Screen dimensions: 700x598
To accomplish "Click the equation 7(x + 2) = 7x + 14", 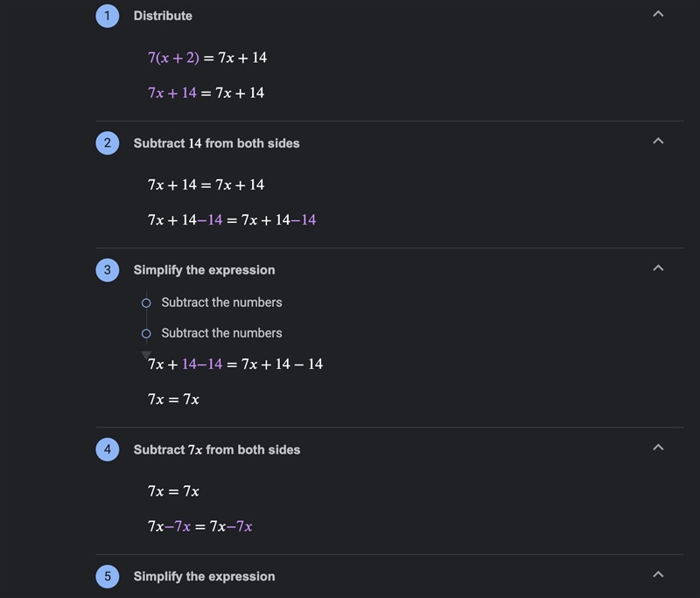I will pos(207,58).
